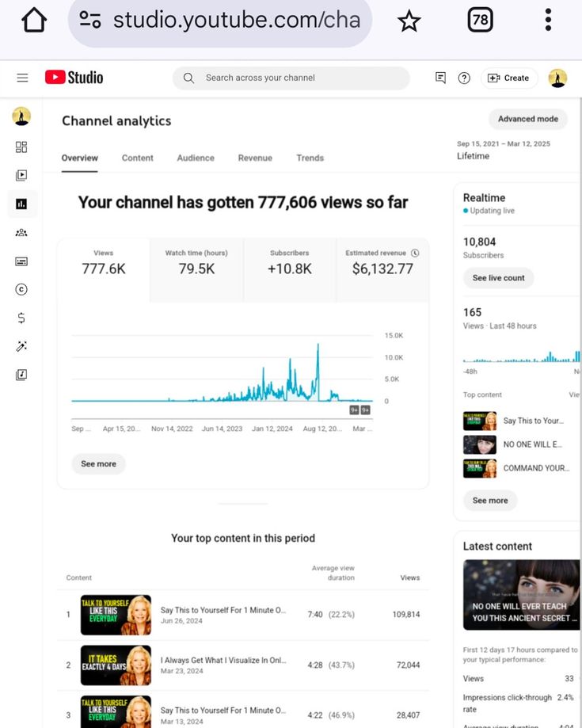Open 'NO ONE WILL E...' realtime item
Screen dimensions: 582x728
513,444
